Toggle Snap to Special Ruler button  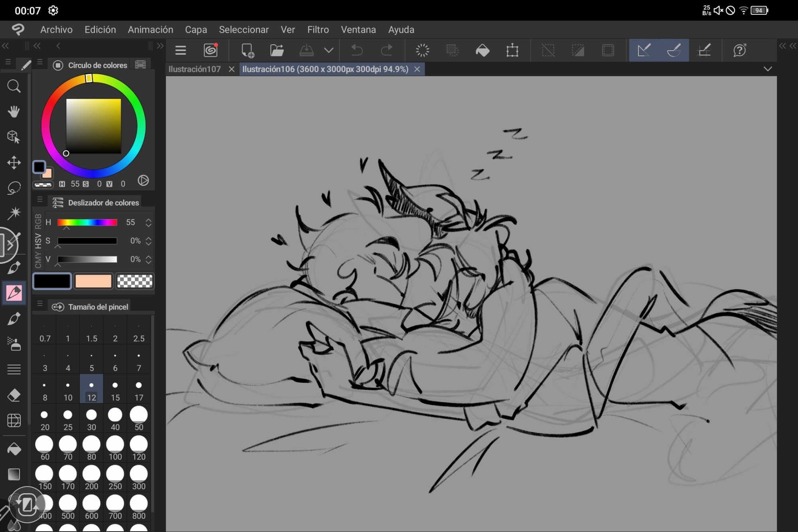(674, 50)
